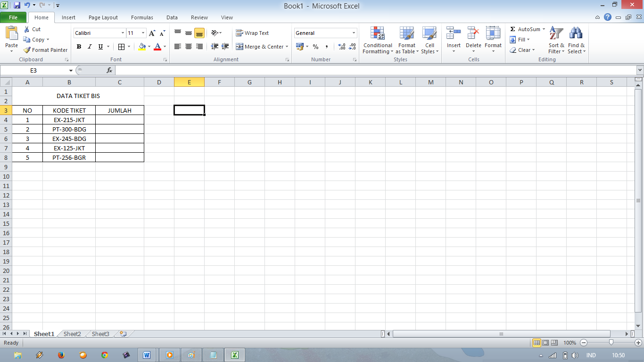
Task: Switch to the Formulas ribbon tab
Action: click(x=142, y=17)
